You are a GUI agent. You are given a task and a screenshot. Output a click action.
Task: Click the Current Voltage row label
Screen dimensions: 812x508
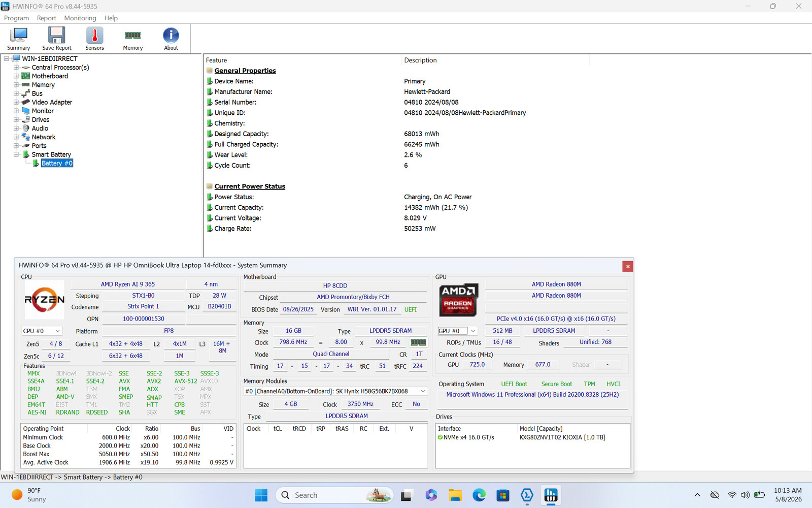(238, 218)
